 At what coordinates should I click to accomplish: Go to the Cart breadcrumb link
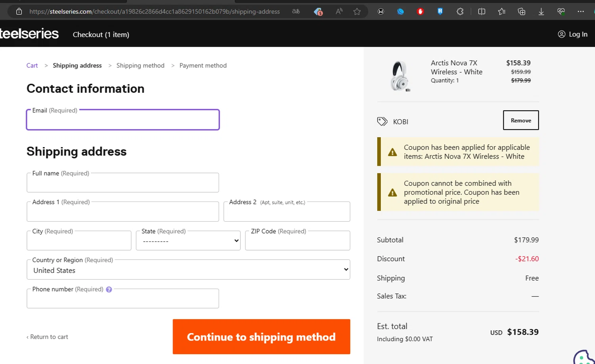tap(32, 65)
